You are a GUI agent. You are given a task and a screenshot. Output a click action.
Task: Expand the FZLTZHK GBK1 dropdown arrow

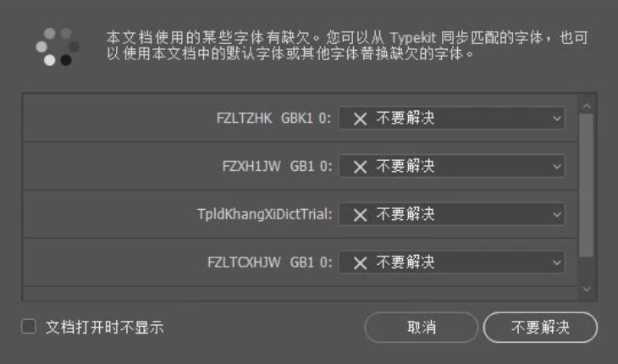557,119
